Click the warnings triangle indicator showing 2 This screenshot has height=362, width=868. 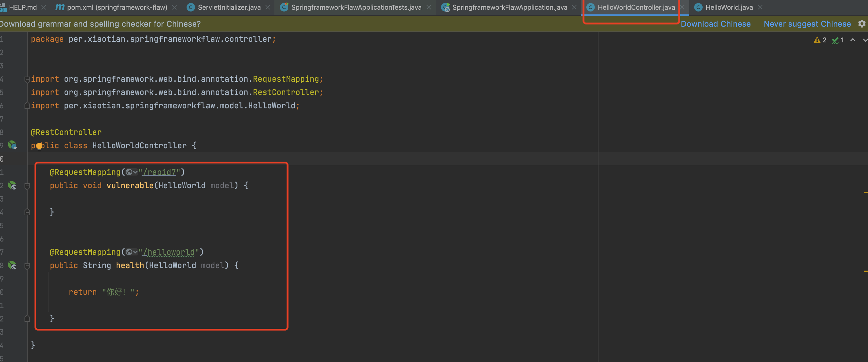click(817, 40)
